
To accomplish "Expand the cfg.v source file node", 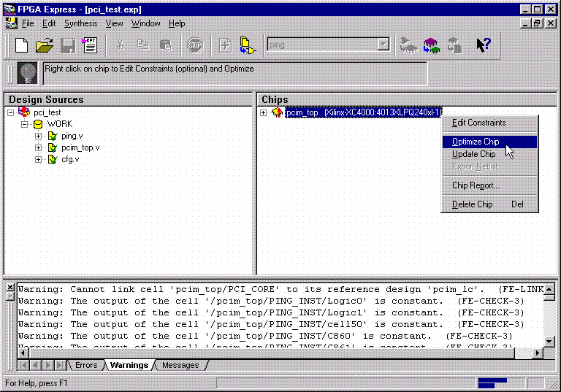I will pos(39,159).
